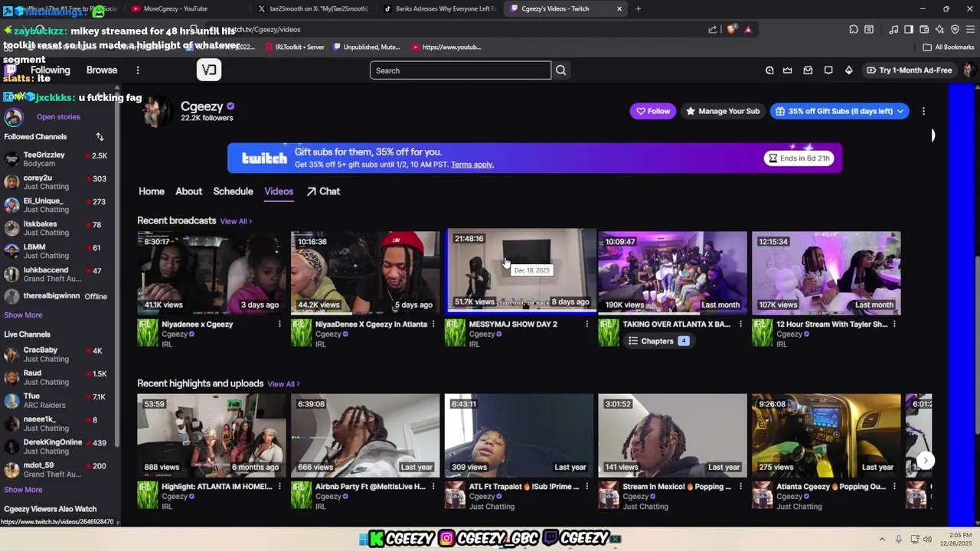Click the Get Bits diamond icon

848,70
